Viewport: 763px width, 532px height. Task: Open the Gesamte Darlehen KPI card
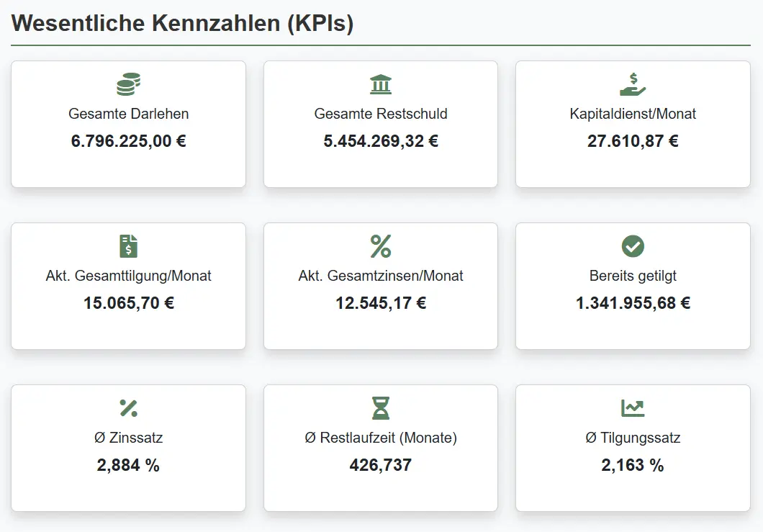pos(128,124)
